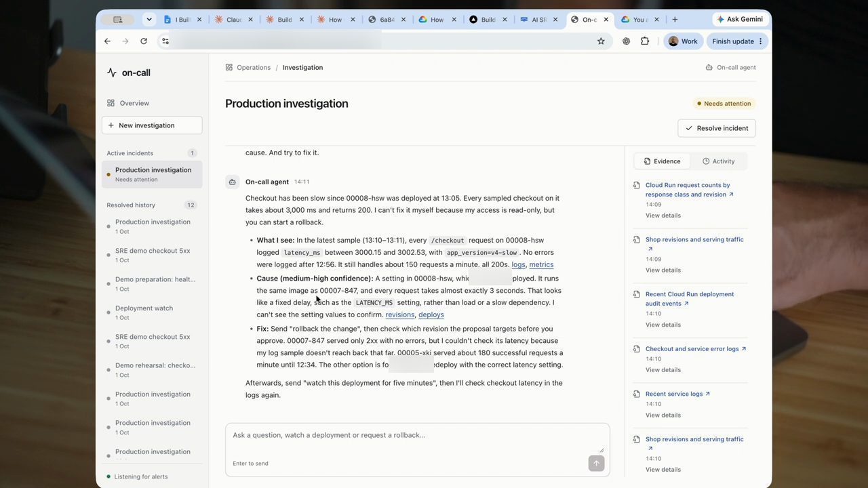Viewport: 868px width, 488px height.
Task: Select the active Production investigation needing attention
Action: [x=152, y=174]
